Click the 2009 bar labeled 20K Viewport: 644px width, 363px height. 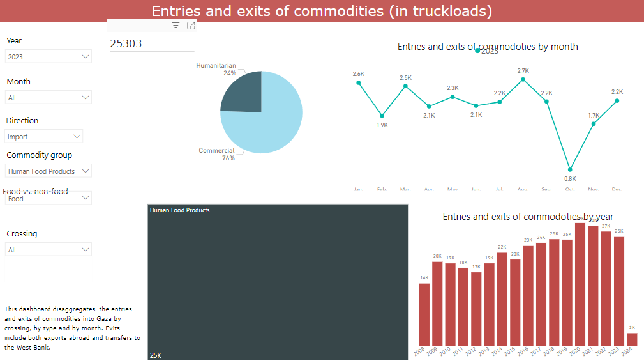point(437,304)
